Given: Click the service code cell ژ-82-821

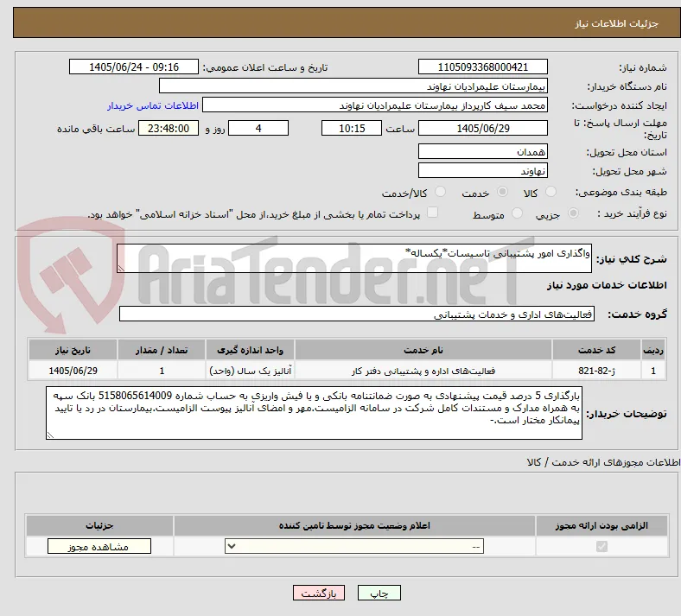Looking at the screenshot, I should [597, 371].
